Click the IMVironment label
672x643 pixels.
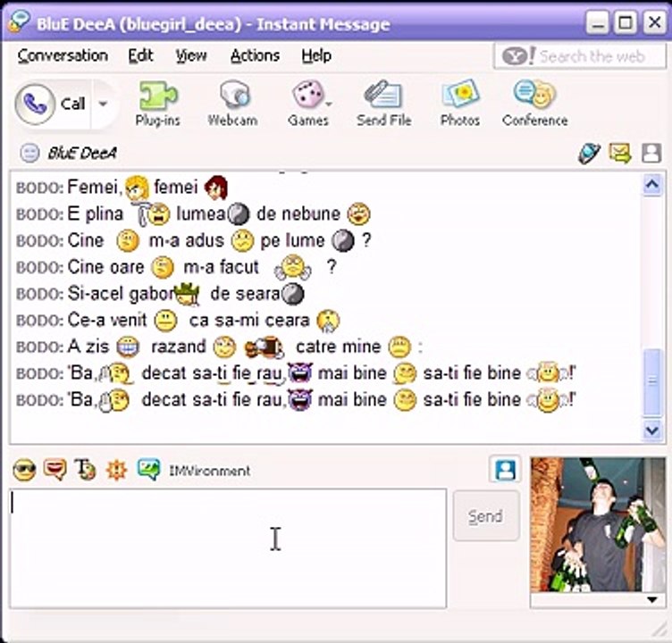tap(210, 471)
